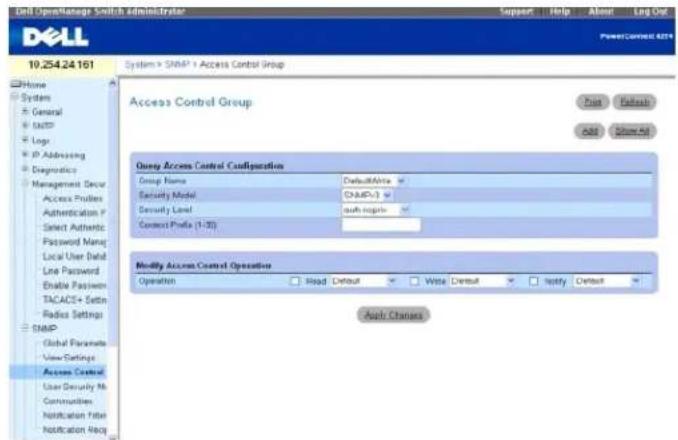
Task: Click Log Out
Action: [650, 11]
